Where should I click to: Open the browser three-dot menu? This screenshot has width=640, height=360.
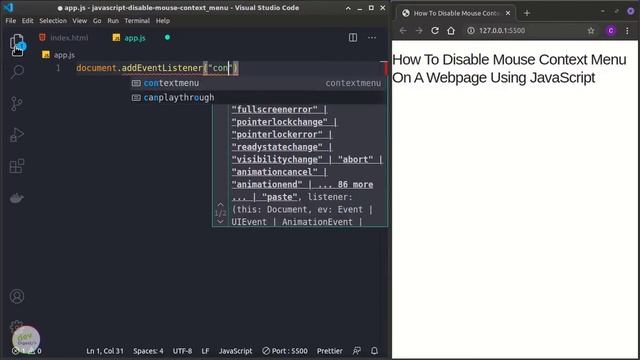point(627,31)
